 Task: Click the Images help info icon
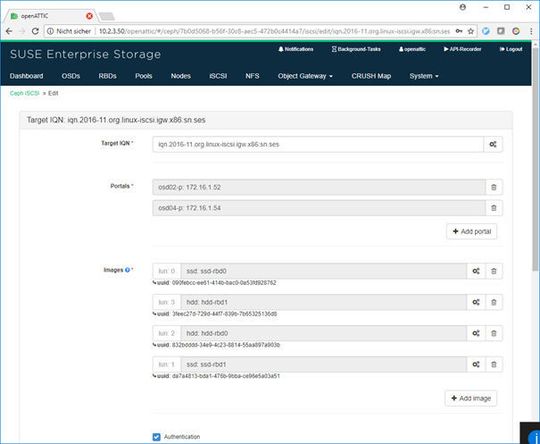coord(127,270)
